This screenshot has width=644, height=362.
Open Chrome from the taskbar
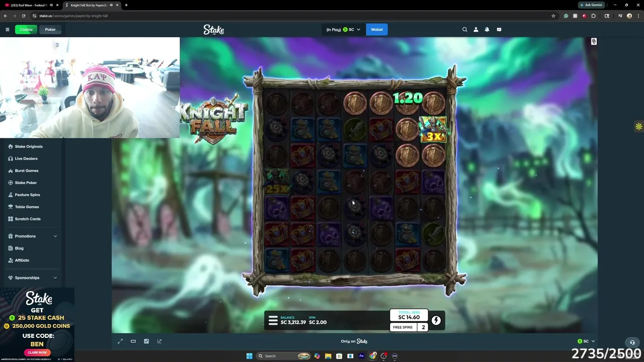372,356
